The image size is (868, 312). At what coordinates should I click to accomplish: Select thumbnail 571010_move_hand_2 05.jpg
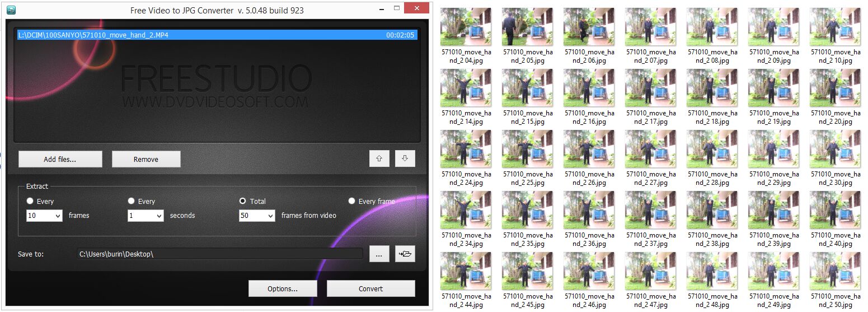click(x=528, y=27)
